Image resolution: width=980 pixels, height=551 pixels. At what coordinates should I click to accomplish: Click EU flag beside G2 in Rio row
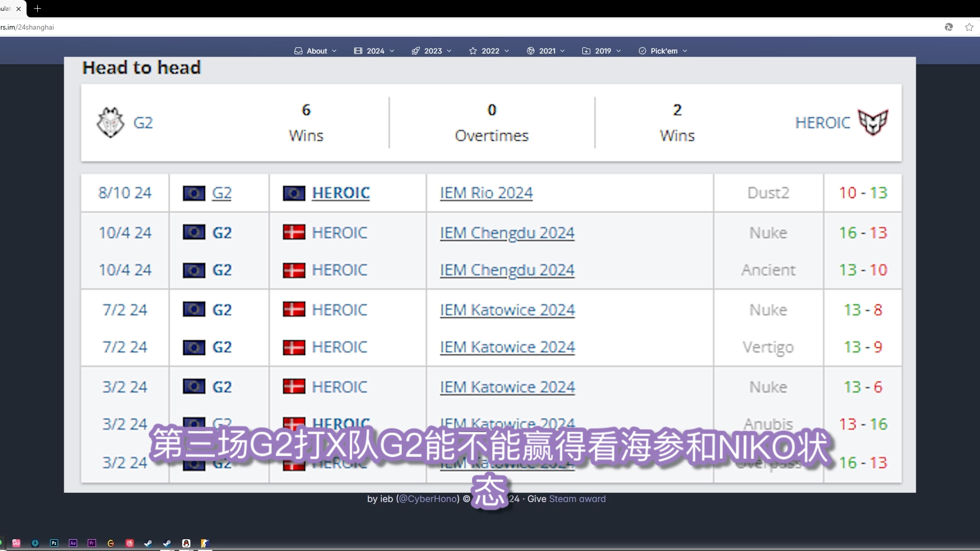click(194, 193)
